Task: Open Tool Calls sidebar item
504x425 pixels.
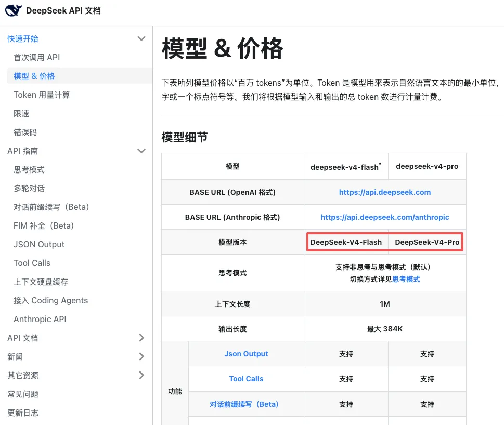Action: pyautogui.click(x=32, y=263)
